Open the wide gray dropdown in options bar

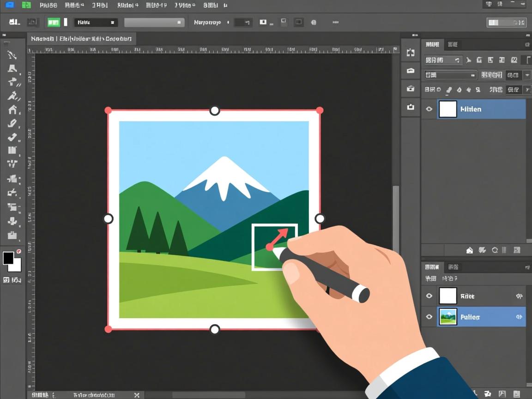154,22
